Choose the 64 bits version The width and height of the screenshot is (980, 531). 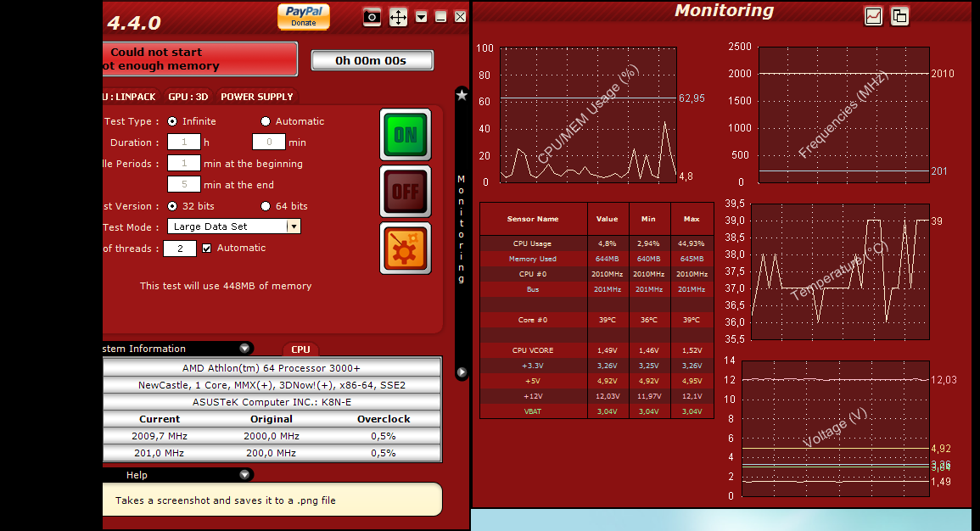(x=266, y=206)
